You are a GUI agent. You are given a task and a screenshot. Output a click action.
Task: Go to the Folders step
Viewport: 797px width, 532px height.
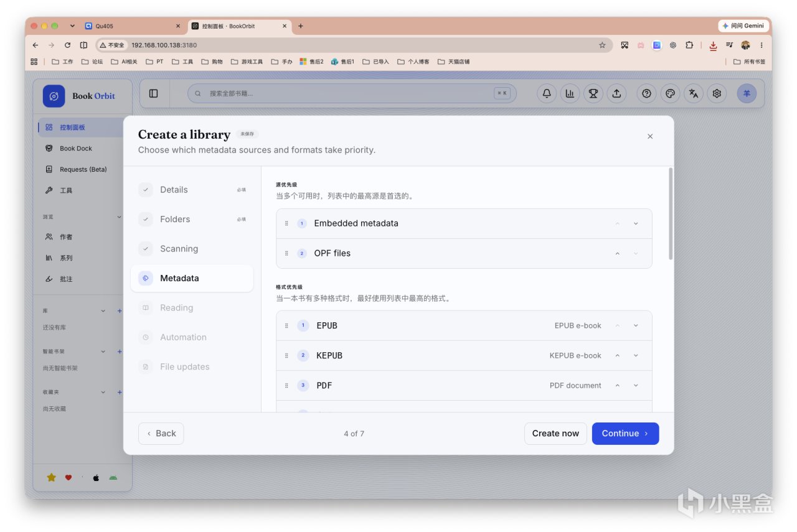tap(192, 219)
